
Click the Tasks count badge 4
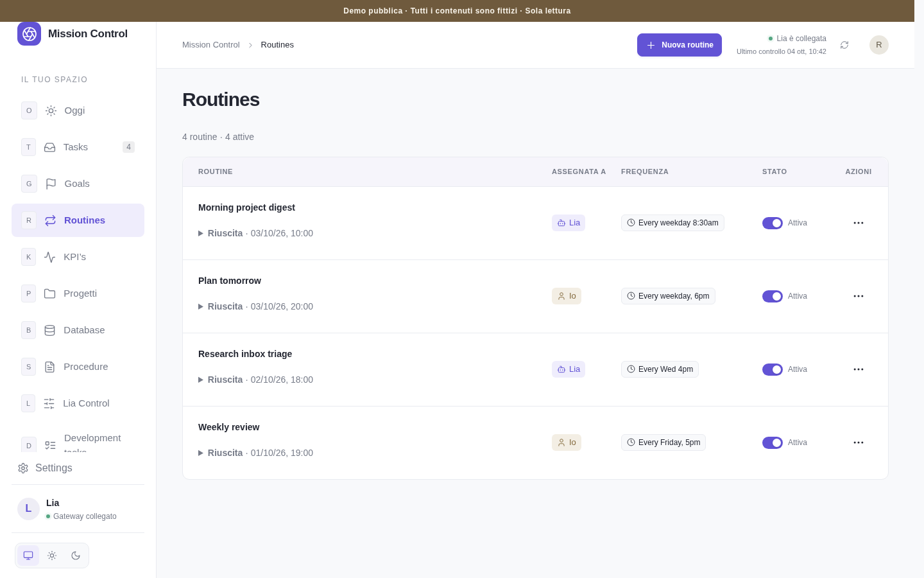[128, 147]
